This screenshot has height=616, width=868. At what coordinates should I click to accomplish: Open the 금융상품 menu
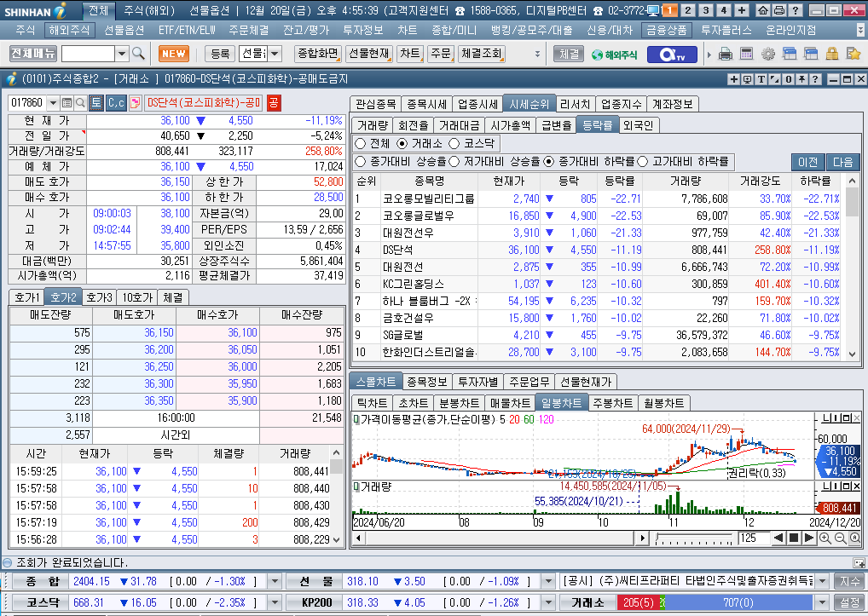[667, 30]
